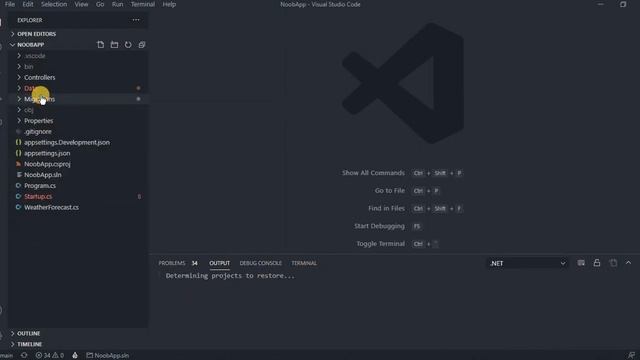Click the 'Find in Files' hint text

[x=387, y=209]
